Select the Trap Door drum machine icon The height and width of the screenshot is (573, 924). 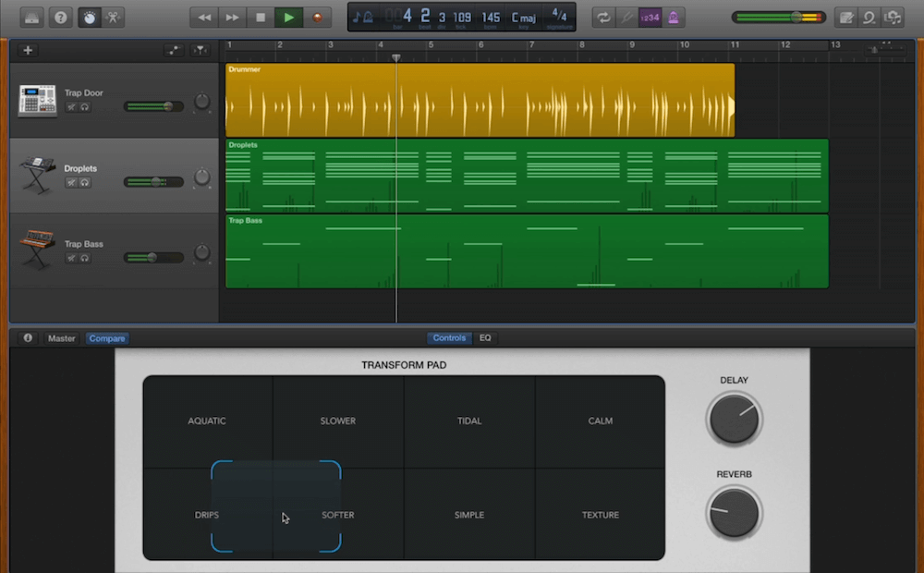pyautogui.click(x=37, y=100)
